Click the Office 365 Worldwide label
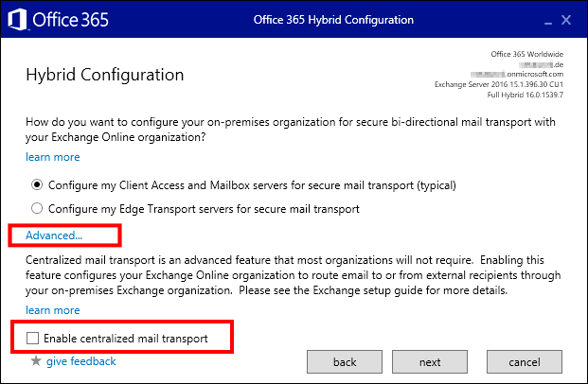 (x=526, y=54)
